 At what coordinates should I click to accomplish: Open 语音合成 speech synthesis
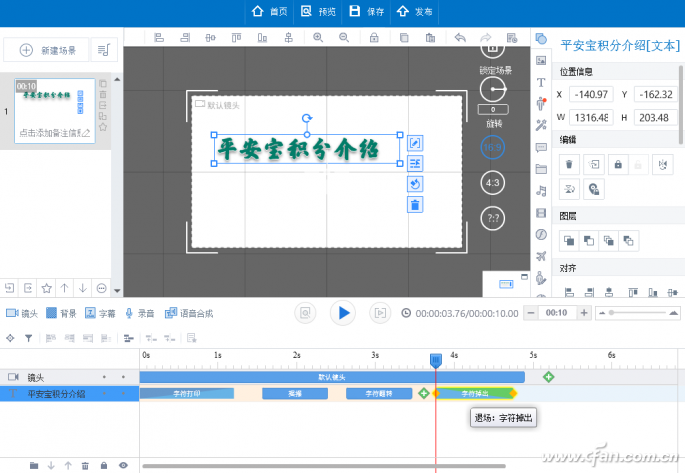(188, 313)
